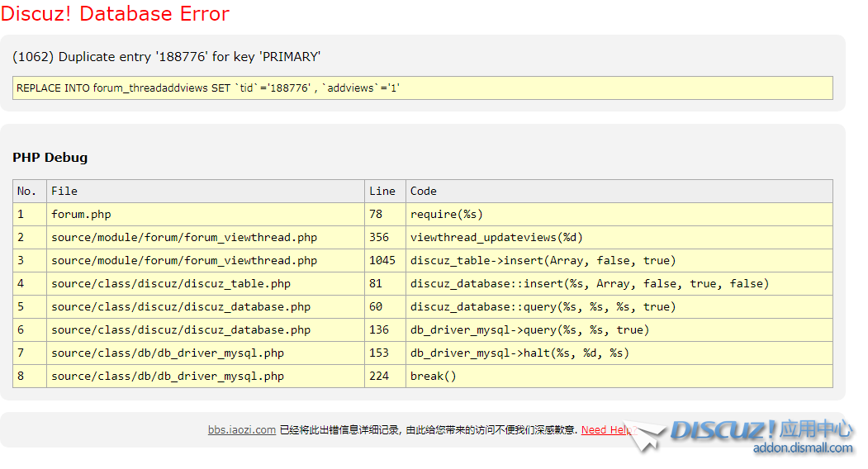Click the paper plane icon beside Discuz logo

coord(647,436)
